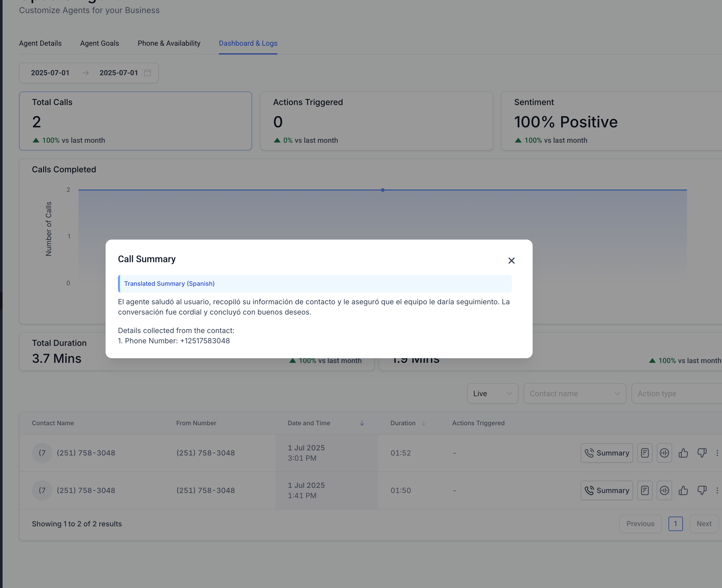Open the Action type filter
Viewport: 722px width, 588px height.
point(676,393)
